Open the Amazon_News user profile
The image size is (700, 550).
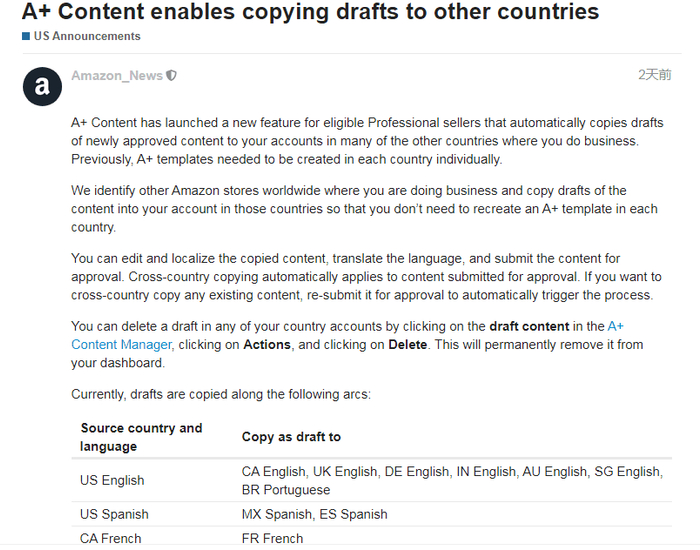point(117,75)
